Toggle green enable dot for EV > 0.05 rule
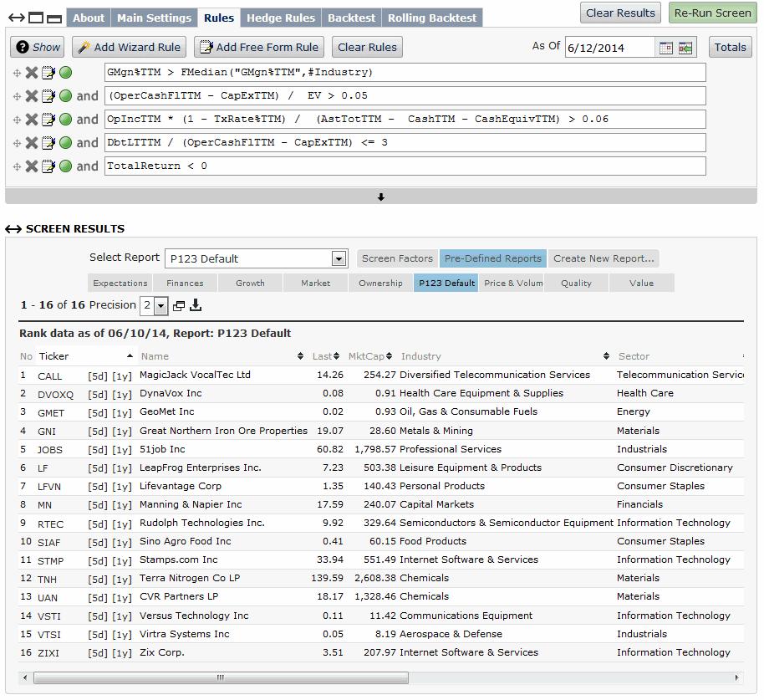Image resolution: width=764 pixels, height=700 pixels. tap(65, 96)
